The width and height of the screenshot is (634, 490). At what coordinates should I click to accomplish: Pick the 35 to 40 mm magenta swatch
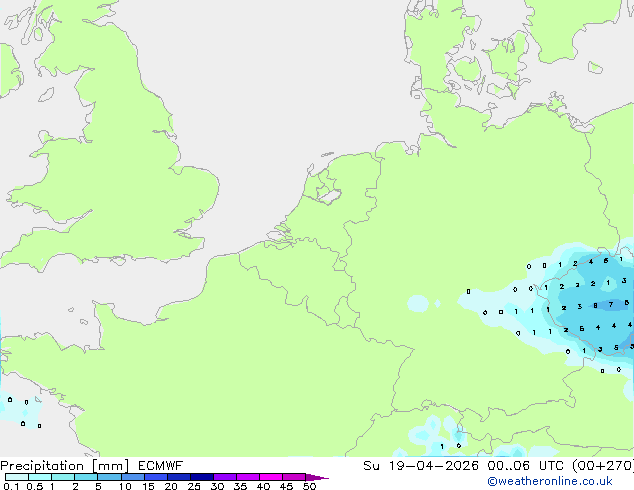(x=248, y=477)
